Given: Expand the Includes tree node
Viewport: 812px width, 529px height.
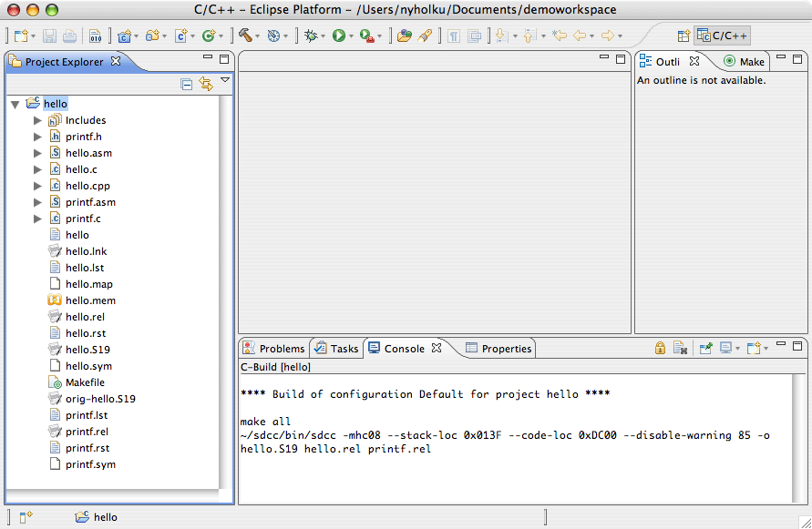Looking at the screenshot, I should click(37, 120).
